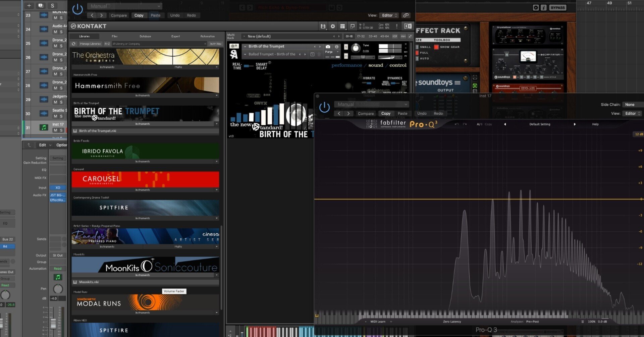The width and height of the screenshot is (644, 337).
Task: Switch to Kontakt Database tab
Action: pos(145,36)
